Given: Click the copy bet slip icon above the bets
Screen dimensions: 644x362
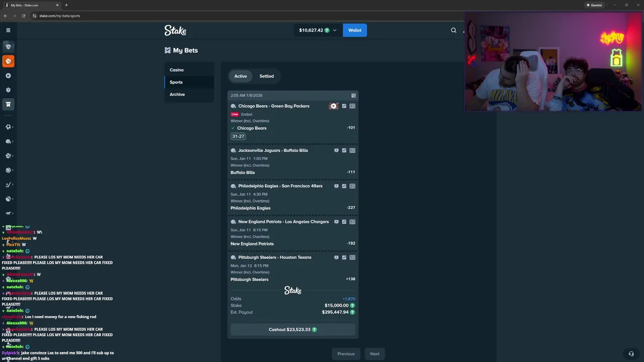Looking at the screenshot, I should coord(353,95).
